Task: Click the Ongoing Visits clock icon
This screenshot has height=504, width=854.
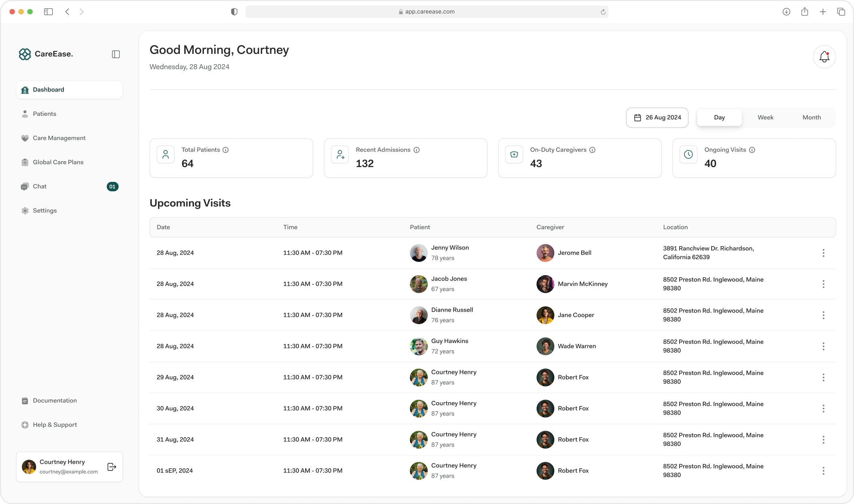Action: click(688, 154)
